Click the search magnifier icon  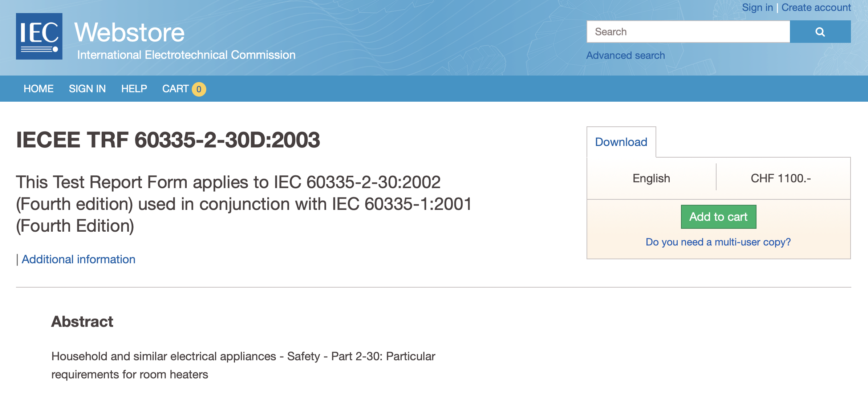pos(820,32)
